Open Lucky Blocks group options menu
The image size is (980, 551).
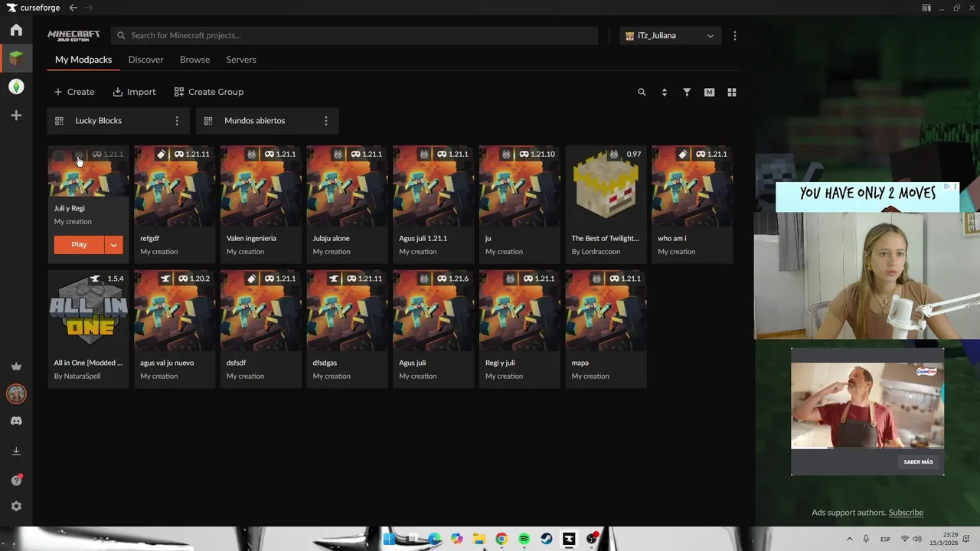coord(177,121)
